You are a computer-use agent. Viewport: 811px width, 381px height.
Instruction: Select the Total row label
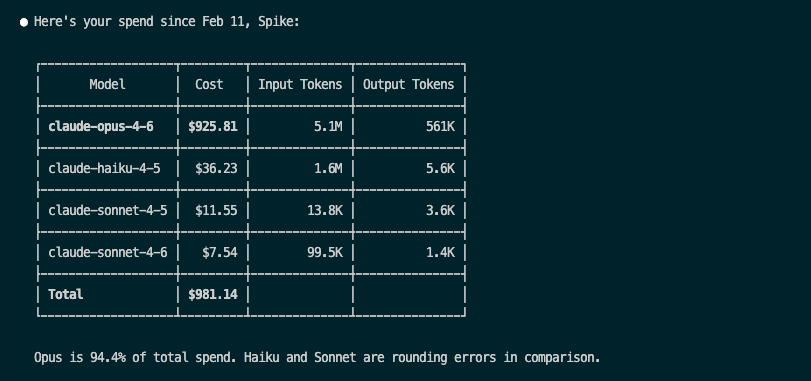tap(66, 294)
